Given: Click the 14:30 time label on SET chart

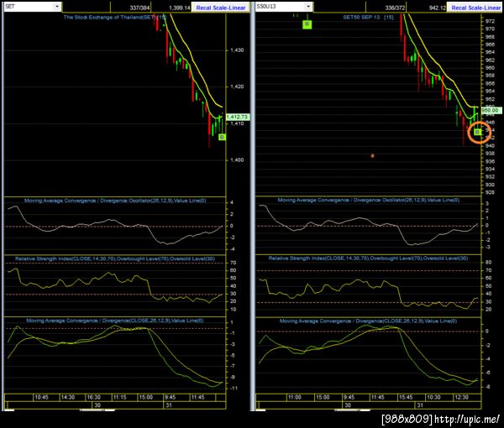Looking at the screenshot, I should [x=68, y=397].
